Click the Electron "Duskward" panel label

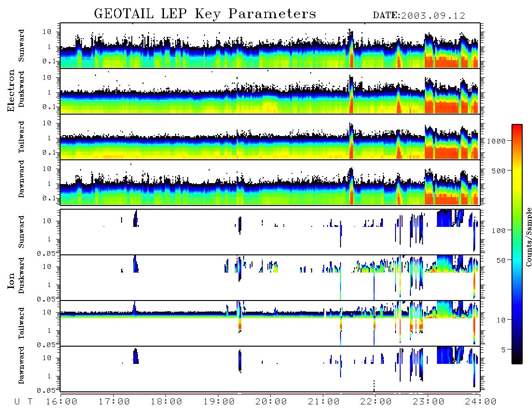pyautogui.click(x=21, y=89)
